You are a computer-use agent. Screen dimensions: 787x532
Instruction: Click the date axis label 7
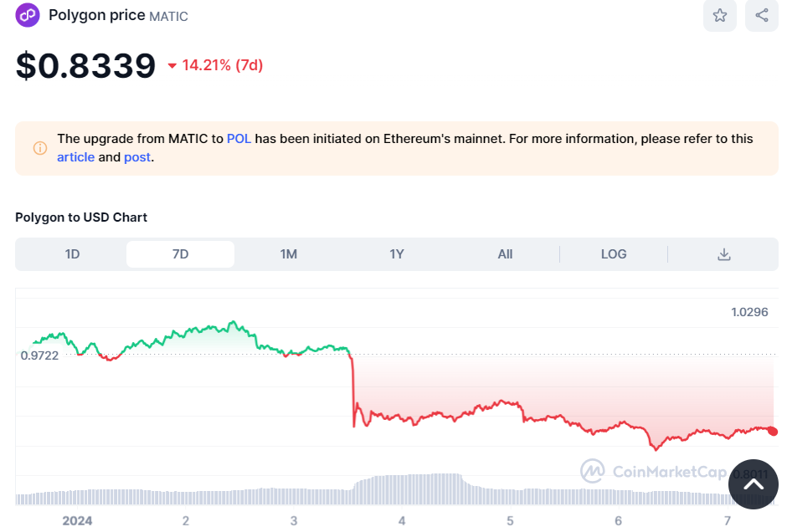727,521
